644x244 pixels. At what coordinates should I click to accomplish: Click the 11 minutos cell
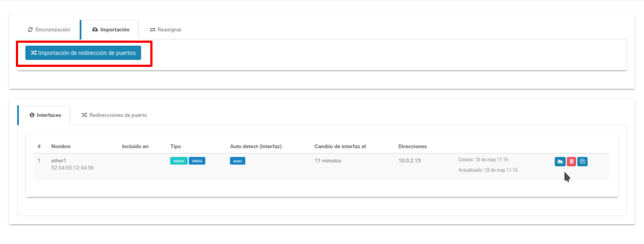pos(327,161)
